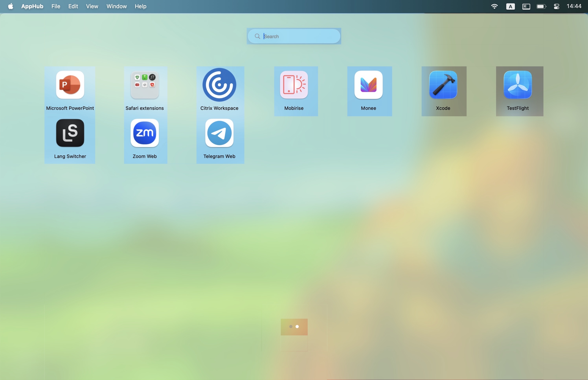Open the TestFlight app

point(518,85)
